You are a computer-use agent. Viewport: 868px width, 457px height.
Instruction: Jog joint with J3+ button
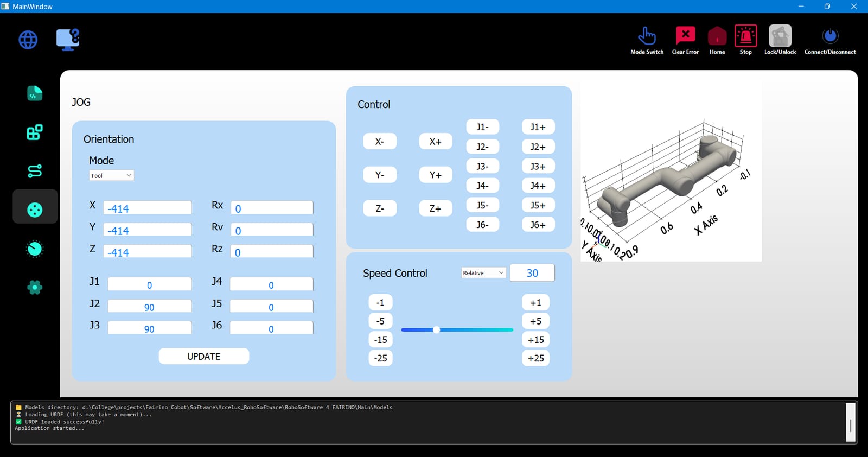tap(538, 166)
